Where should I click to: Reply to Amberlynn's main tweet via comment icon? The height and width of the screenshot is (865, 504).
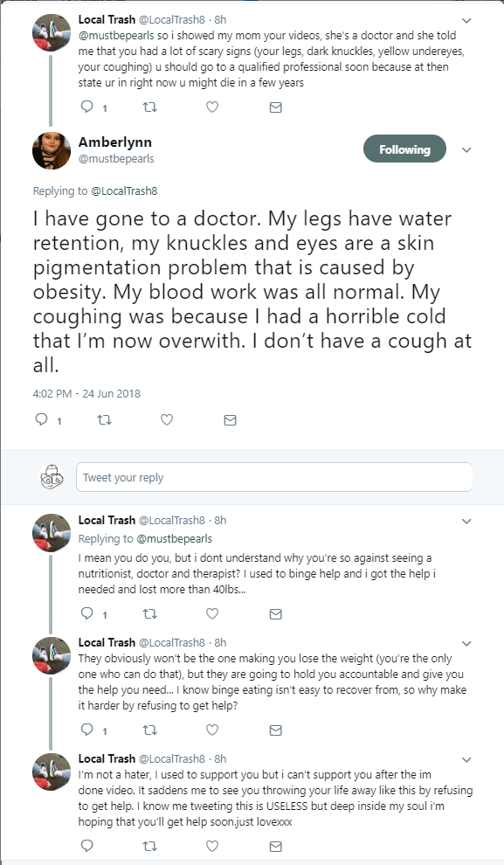click(x=41, y=419)
